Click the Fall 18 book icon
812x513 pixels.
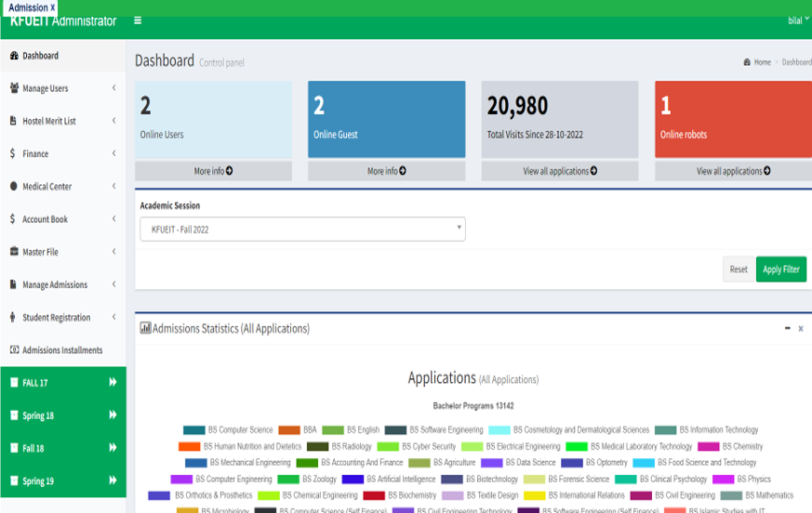(14, 448)
